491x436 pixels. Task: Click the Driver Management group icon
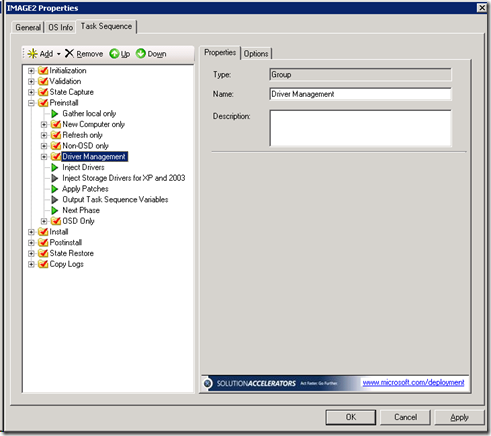(56, 156)
